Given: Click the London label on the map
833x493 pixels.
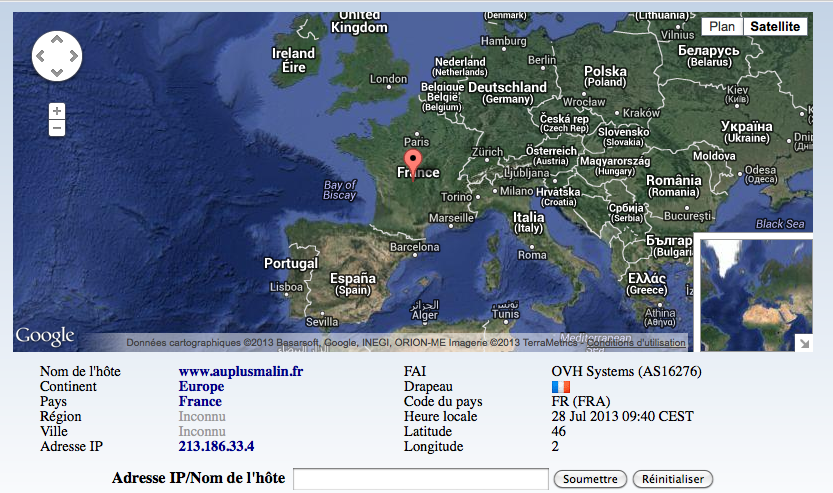Looking at the screenshot, I should (388, 79).
